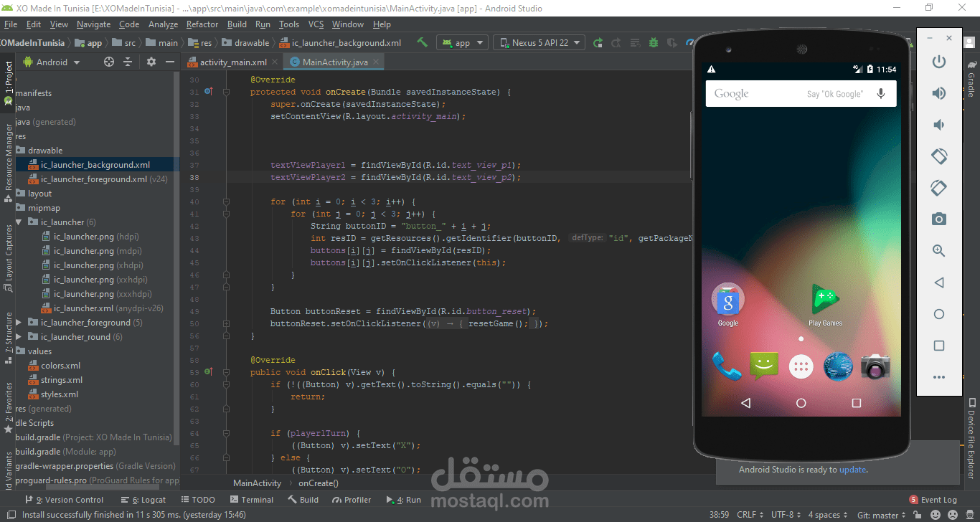The image size is (980, 522).
Task: Click the Google search field on emulator
Action: click(801, 94)
